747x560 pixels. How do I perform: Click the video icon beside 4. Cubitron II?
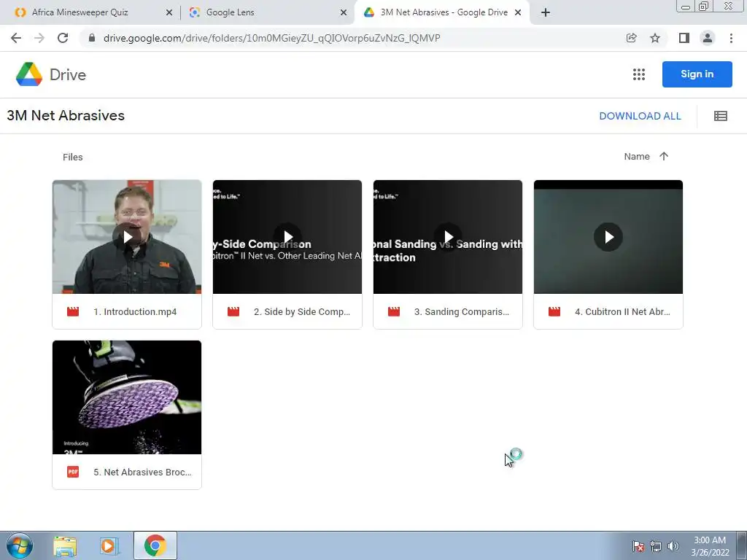(554, 312)
